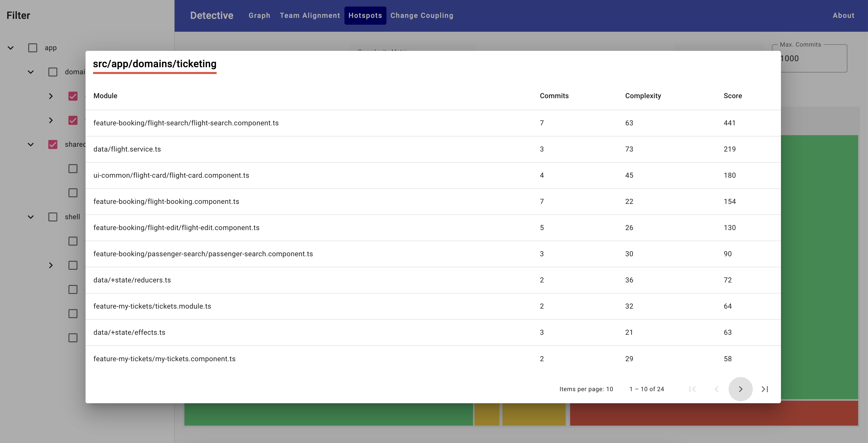The width and height of the screenshot is (868, 443).
Task: Click the first page pagination icon
Action: (x=692, y=389)
